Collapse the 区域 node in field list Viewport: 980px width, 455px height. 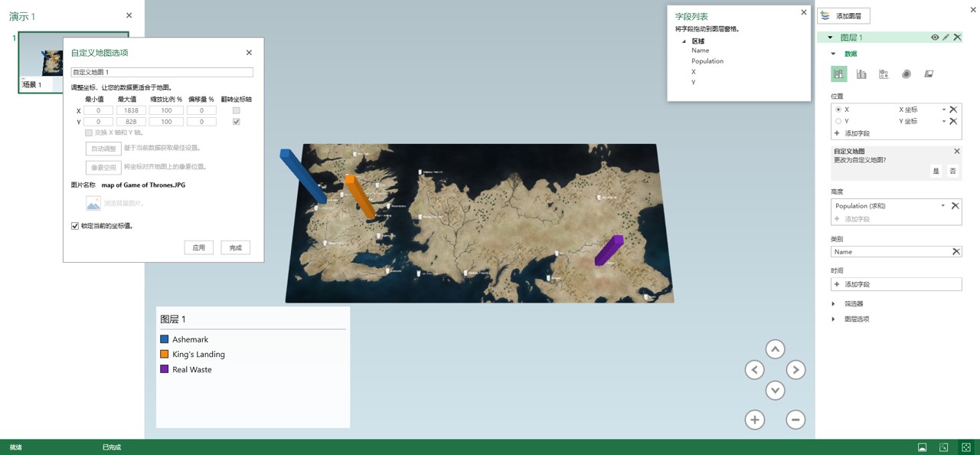(x=684, y=41)
